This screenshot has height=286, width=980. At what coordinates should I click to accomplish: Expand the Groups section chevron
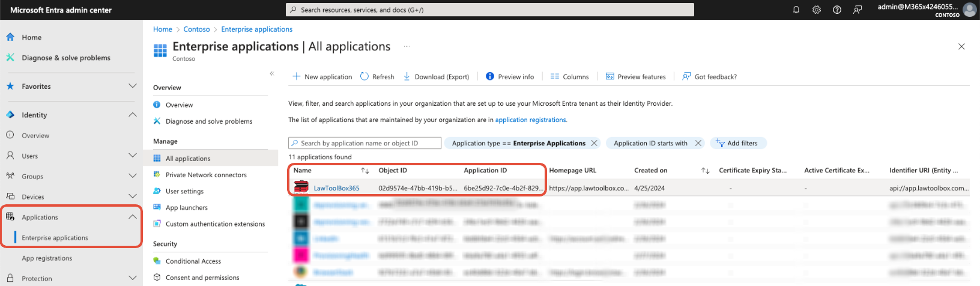(133, 176)
